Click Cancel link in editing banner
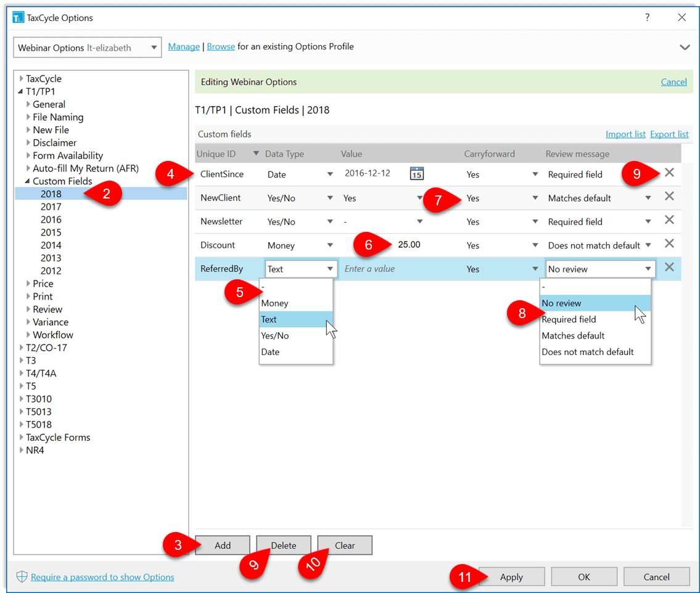Screen dimensions: 700x593 [673, 81]
